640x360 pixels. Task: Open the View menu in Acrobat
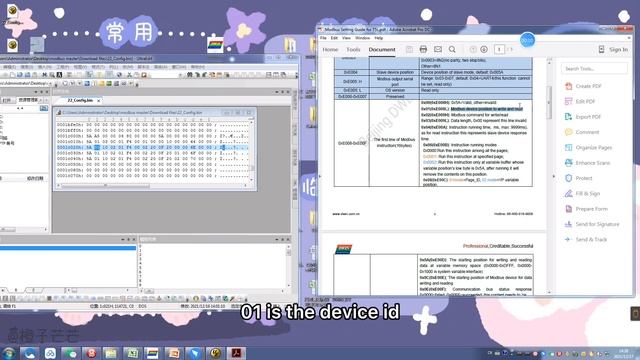[346, 38]
